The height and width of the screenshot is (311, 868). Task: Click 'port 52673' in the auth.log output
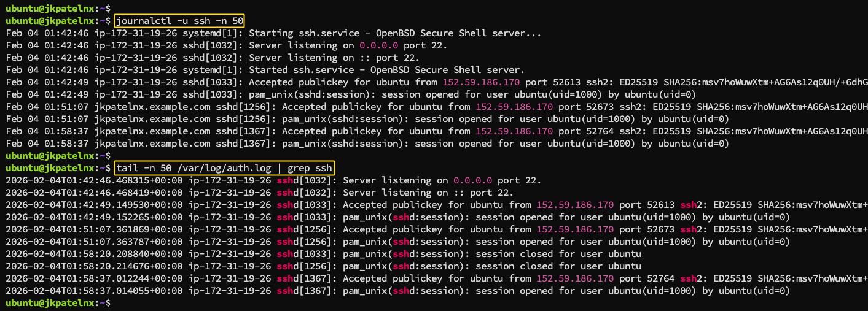(x=647, y=229)
